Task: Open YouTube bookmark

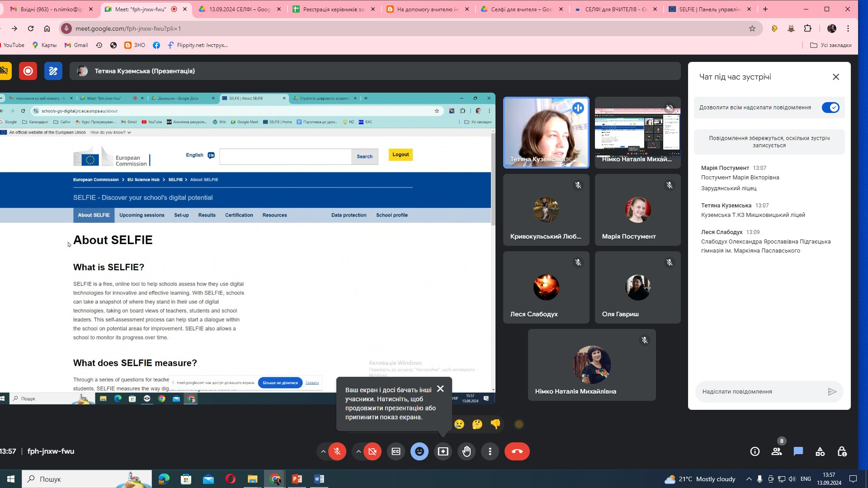Action: tap(12, 45)
